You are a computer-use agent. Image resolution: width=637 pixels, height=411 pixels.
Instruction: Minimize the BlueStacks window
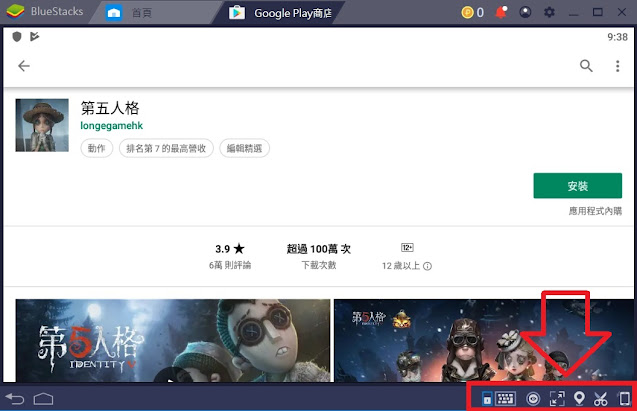(x=574, y=13)
